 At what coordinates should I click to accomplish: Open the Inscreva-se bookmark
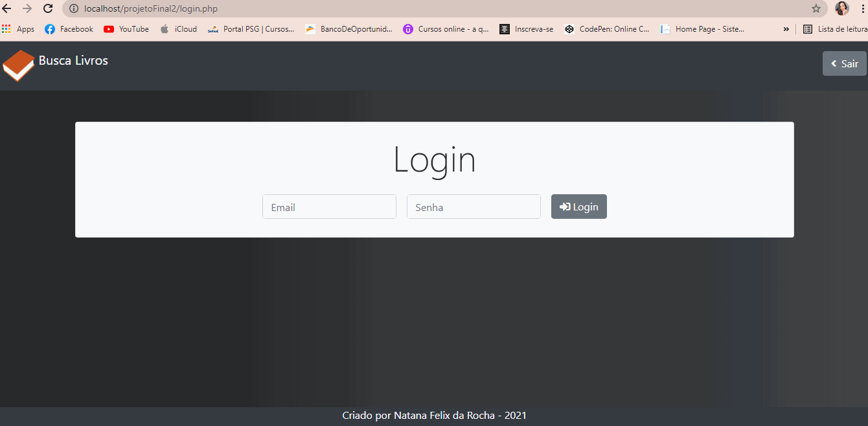click(x=526, y=28)
